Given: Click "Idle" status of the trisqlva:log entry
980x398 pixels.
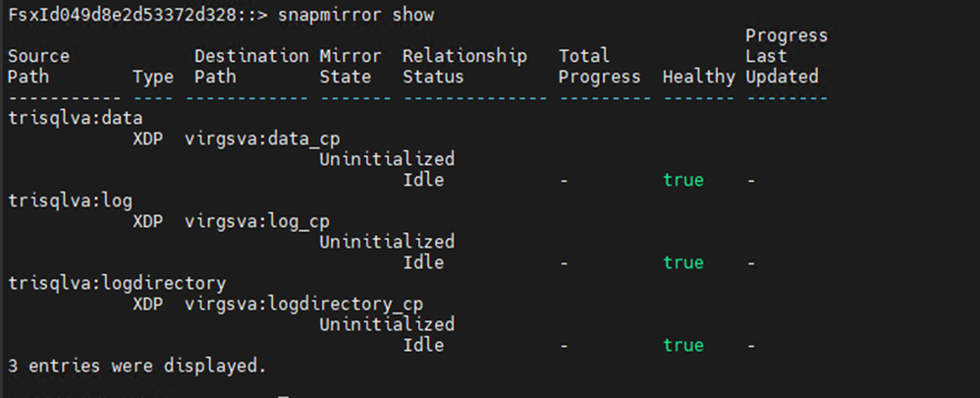Looking at the screenshot, I should click(423, 262).
